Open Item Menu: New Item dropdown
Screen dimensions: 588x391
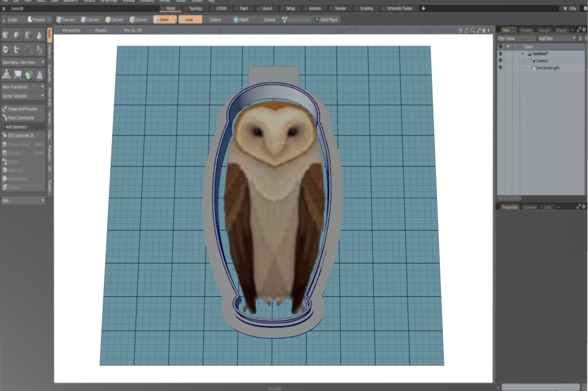coord(23,62)
